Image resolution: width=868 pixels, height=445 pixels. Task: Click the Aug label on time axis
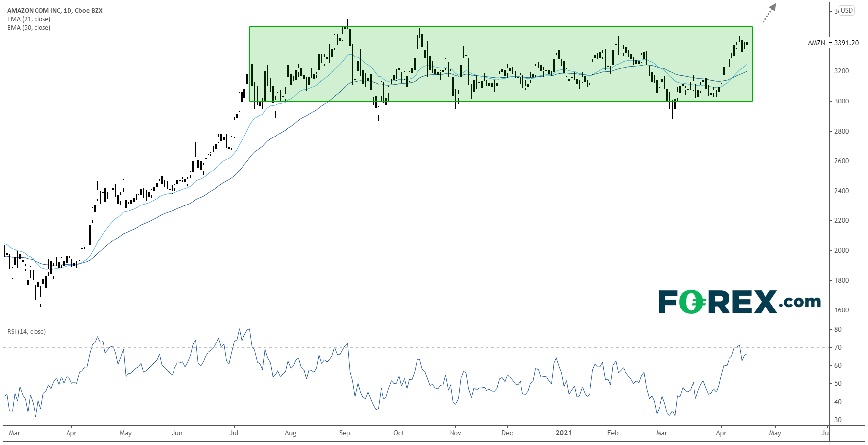[290, 433]
